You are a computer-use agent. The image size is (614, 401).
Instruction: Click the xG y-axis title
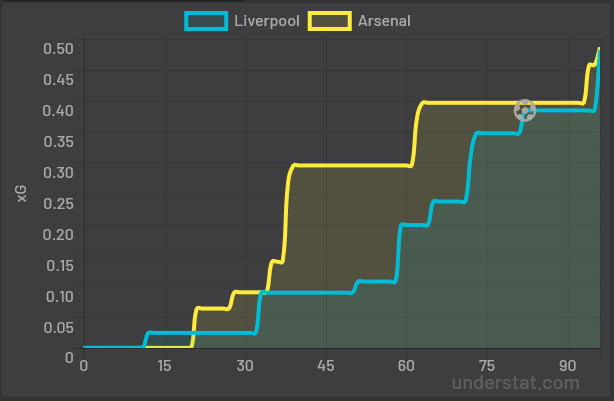pos(22,193)
